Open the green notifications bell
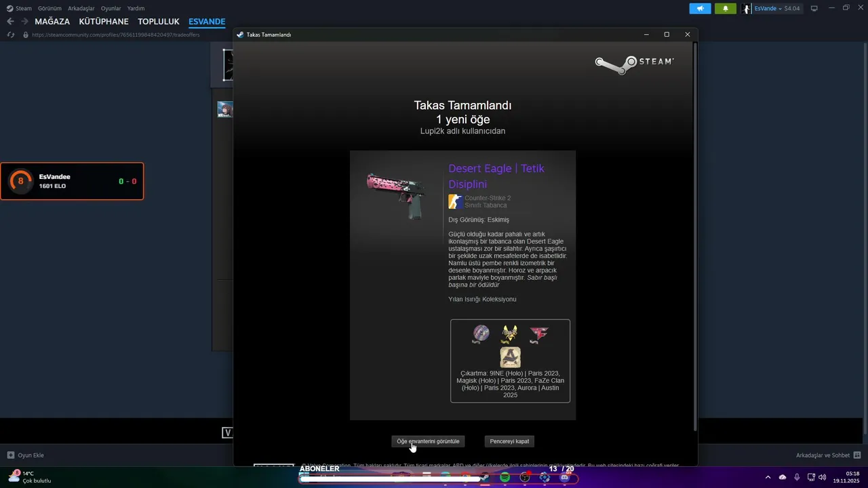This screenshot has height=488, width=868. (x=725, y=8)
